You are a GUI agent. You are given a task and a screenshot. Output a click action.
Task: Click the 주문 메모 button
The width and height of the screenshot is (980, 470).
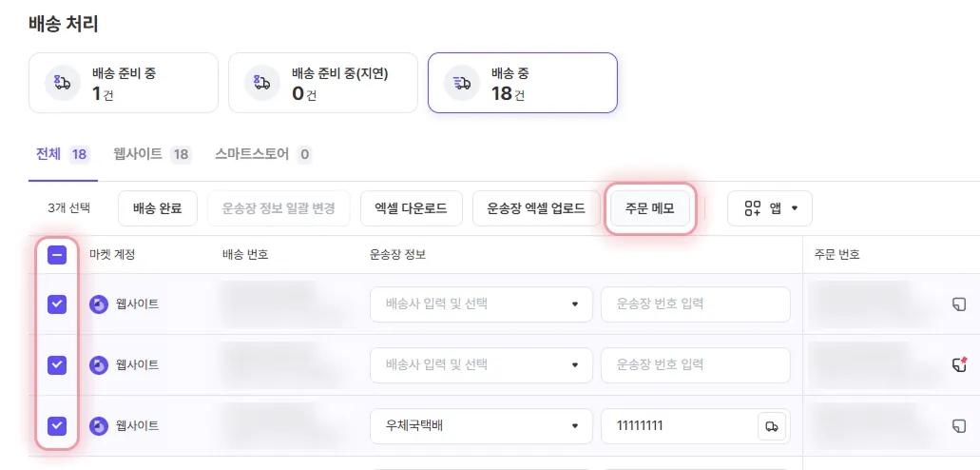[x=650, y=207]
